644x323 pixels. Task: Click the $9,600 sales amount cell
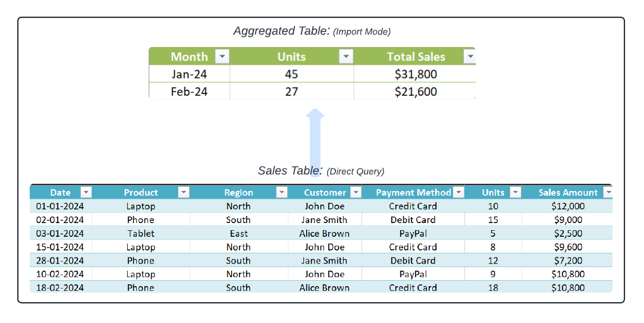pos(568,247)
